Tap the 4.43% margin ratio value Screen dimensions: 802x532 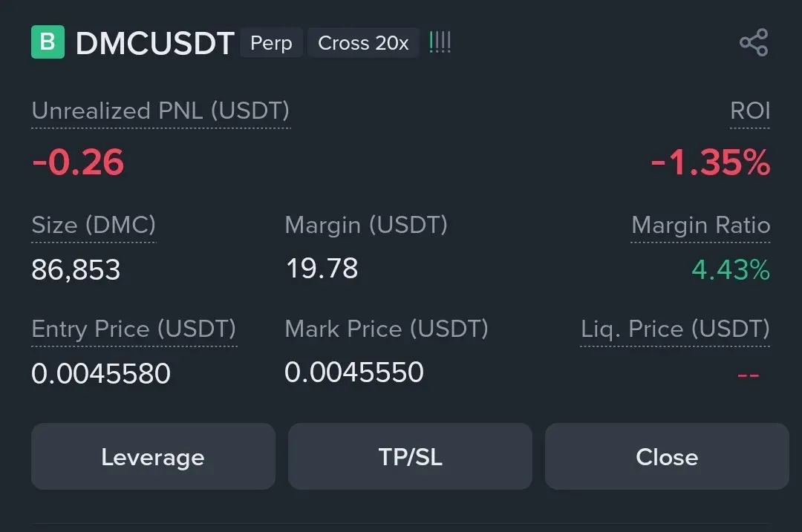(x=731, y=269)
